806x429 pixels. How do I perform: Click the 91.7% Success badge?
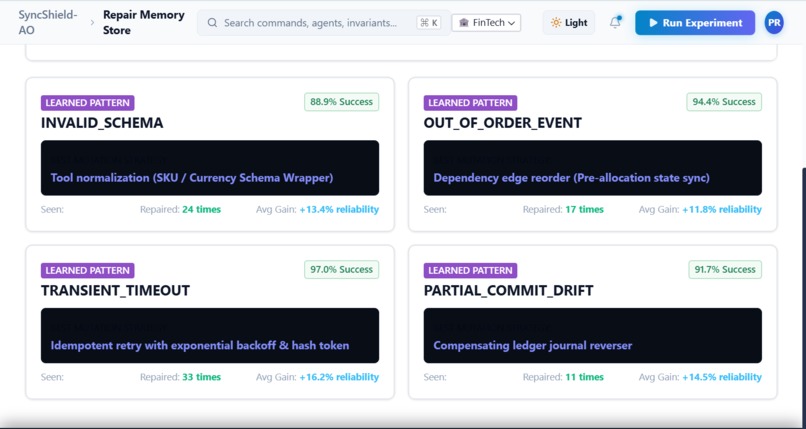[725, 269]
